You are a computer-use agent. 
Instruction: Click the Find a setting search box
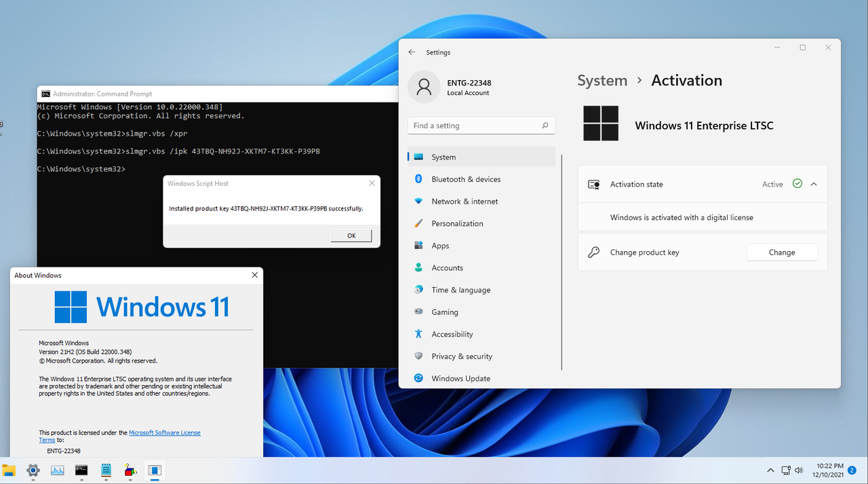click(481, 126)
